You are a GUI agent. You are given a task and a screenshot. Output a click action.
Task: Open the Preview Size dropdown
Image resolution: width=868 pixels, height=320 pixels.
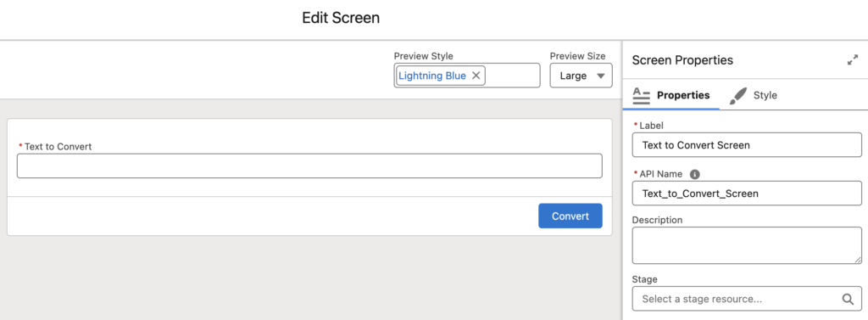point(581,76)
